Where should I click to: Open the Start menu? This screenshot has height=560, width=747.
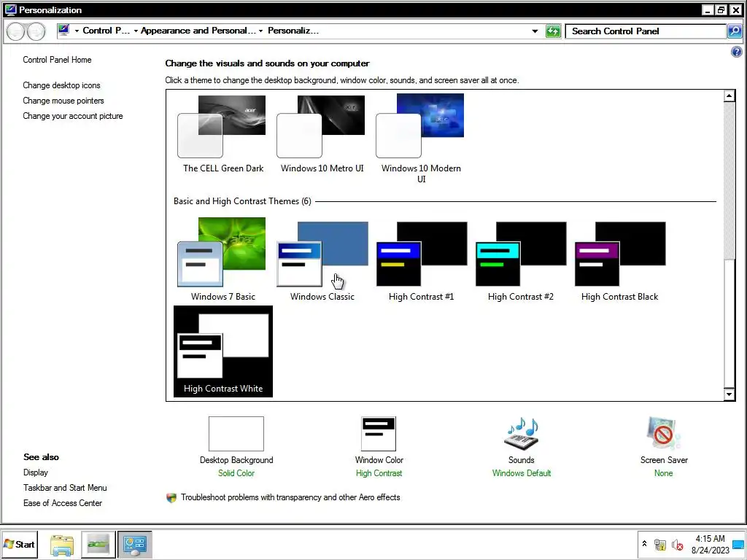(19, 544)
